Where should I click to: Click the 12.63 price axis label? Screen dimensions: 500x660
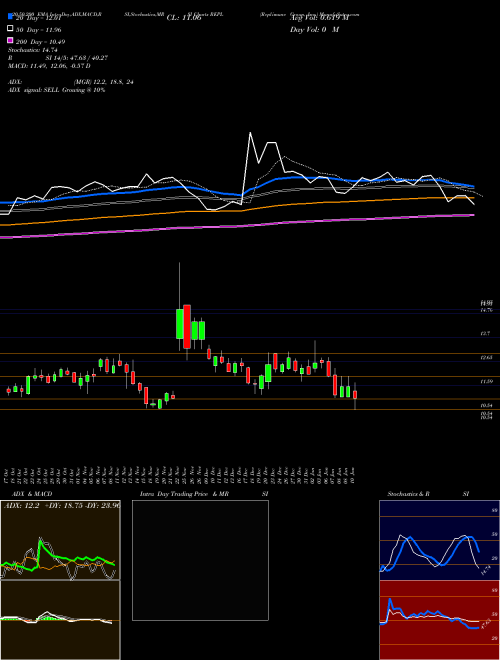coord(487,357)
